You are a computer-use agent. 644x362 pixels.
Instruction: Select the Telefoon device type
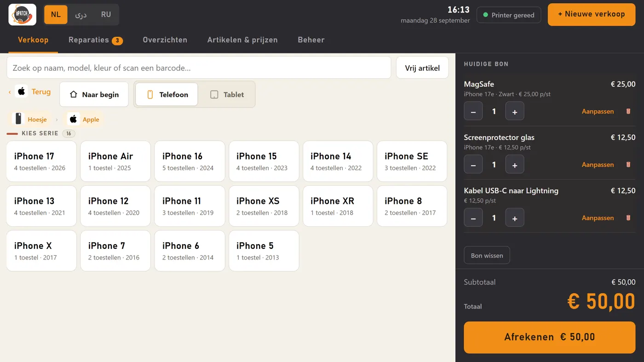pyautogui.click(x=167, y=94)
